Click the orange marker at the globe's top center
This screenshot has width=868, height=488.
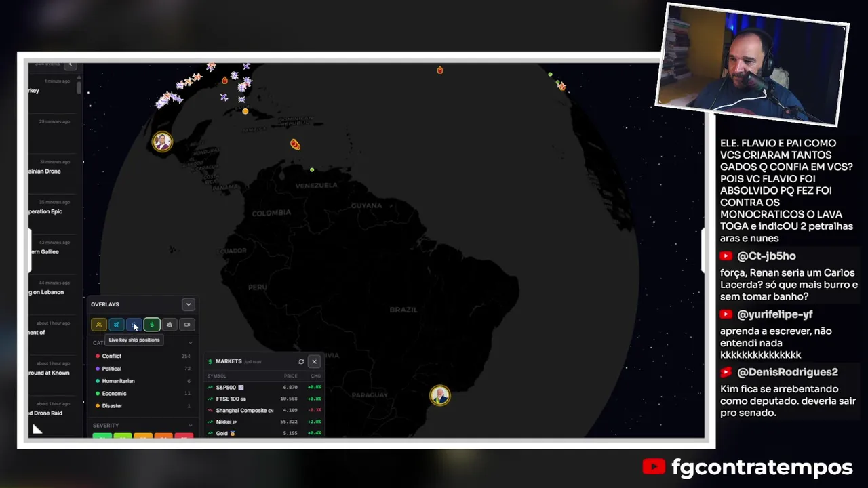pos(440,70)
